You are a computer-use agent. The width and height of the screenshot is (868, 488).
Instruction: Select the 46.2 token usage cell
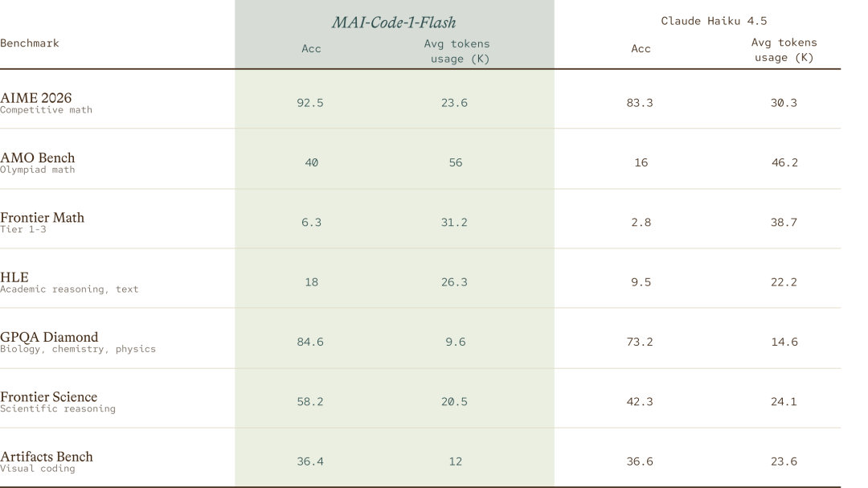click(x=784, y=163)
